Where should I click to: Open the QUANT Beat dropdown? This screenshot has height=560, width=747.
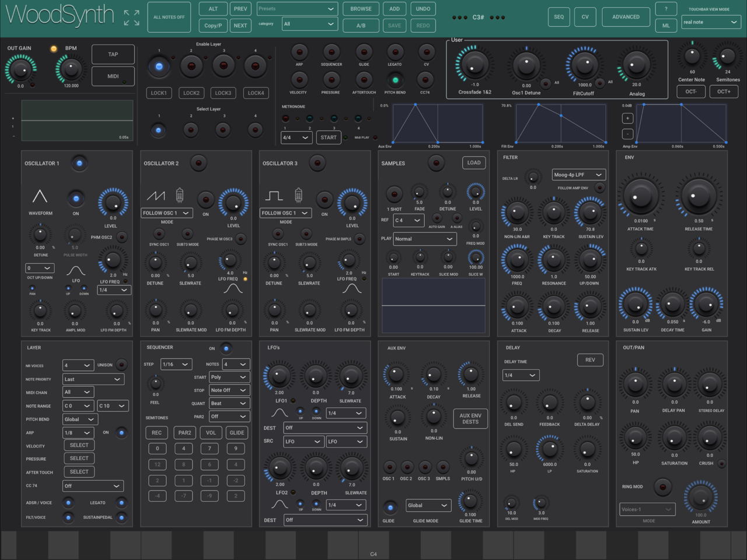point(229,403)
